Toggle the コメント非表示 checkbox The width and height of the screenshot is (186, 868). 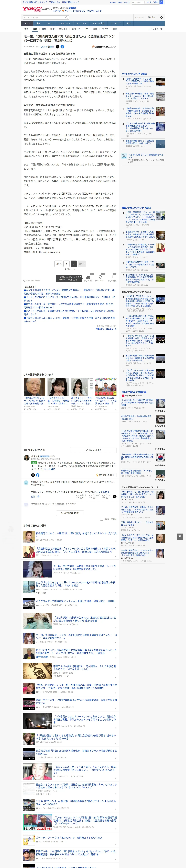click(x=102, y=519)
